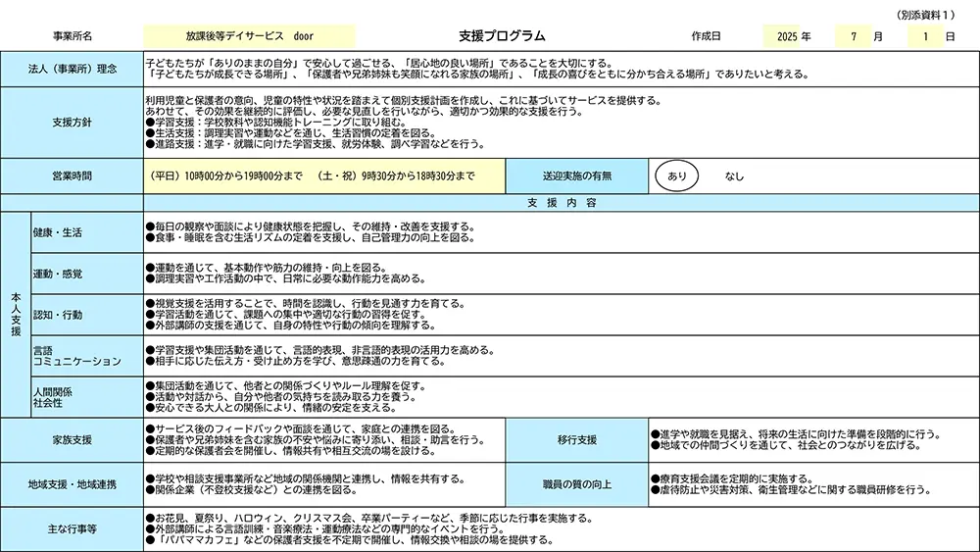
Task: Select the '健康・生活' category cell
Action: point(86,233)
